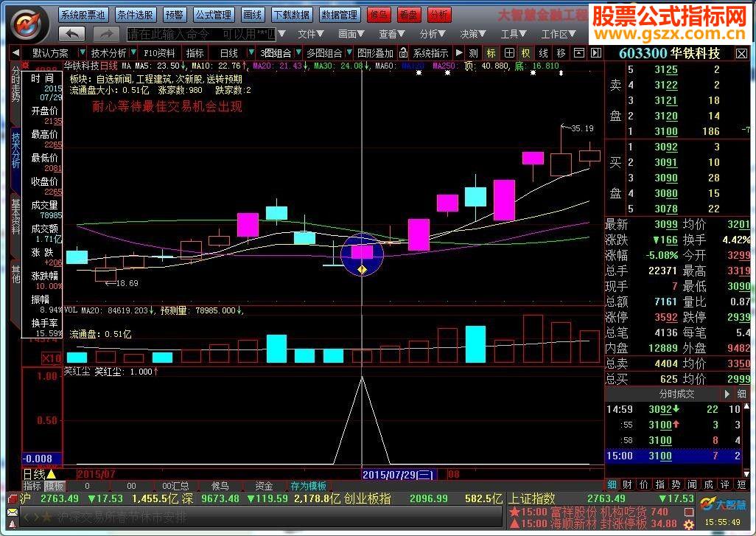Click the lock icon next to 图形叠加
Image resolution: width=756 pixels, height=536 pixels.
tap(403, 52)
